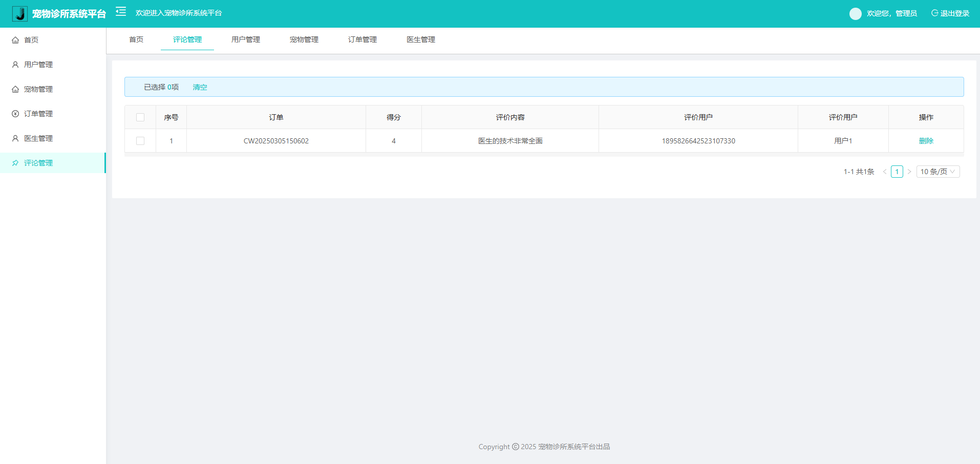This screenshot has width=980, height=464.
Task: Click the 评价内容 column header
Action: [510, 117]
